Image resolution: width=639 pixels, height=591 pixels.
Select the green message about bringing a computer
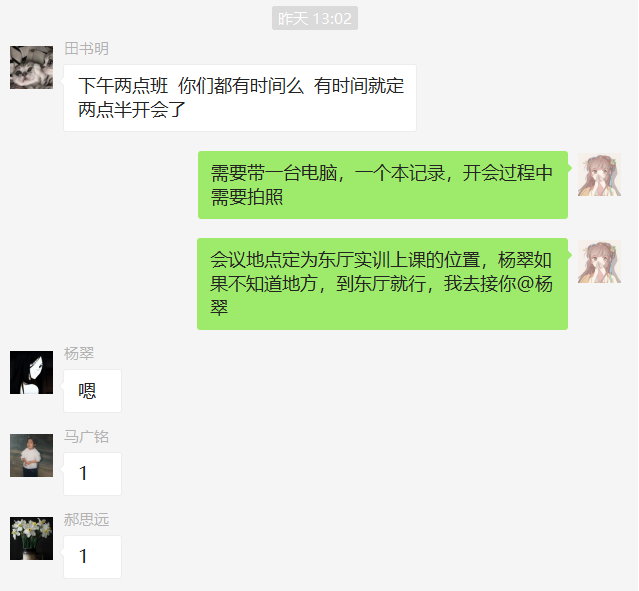[x=383, y=185]
